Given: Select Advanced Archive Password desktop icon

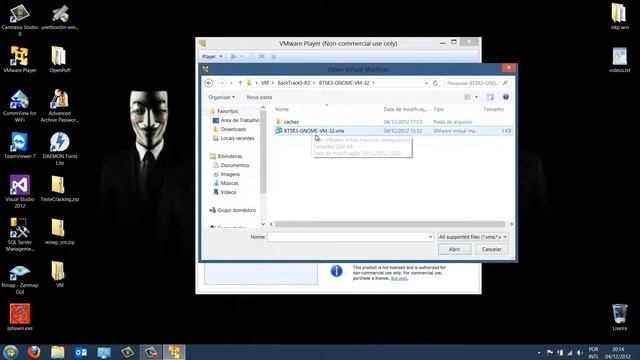Looking at the screenshot, I should [x=60, y=106].
